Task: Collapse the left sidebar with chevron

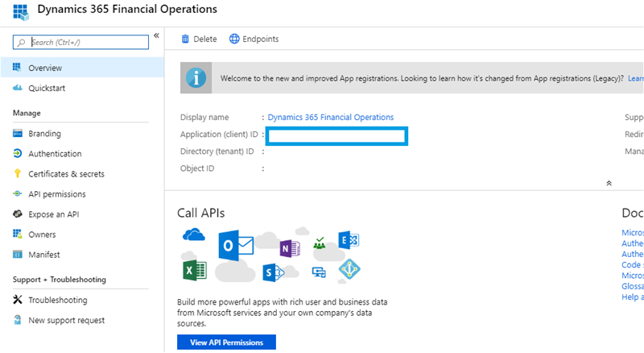Action: (156, 35)
